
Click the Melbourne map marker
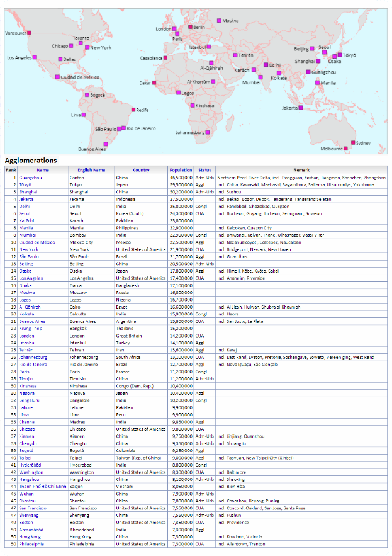click(x=345, y=149)
